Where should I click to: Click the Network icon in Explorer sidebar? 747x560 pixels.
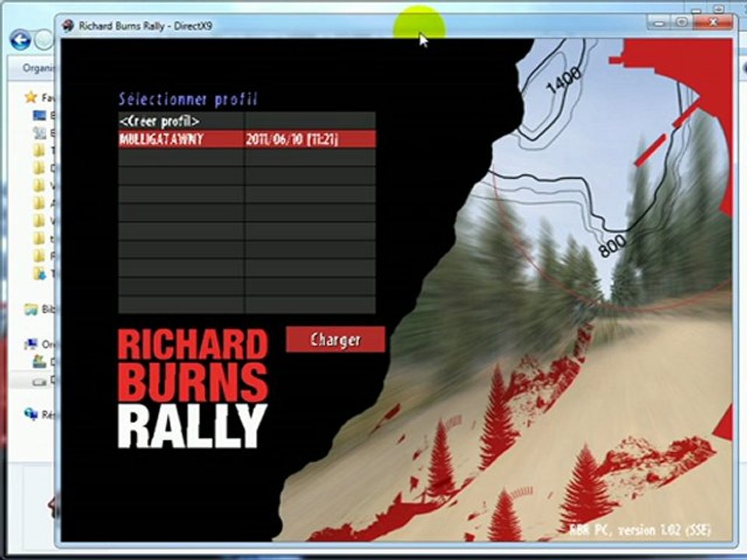(x=31, y=414)
